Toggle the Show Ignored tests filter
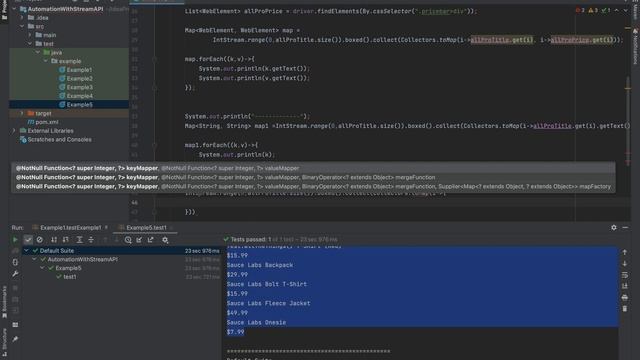640x360 pixels. coord(40,240)
